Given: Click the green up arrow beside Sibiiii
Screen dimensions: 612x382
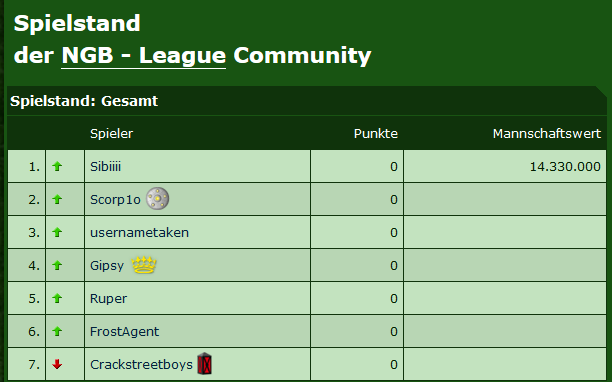Looking at the screenshot, I should pyautogui.click(x=57, y=167).
